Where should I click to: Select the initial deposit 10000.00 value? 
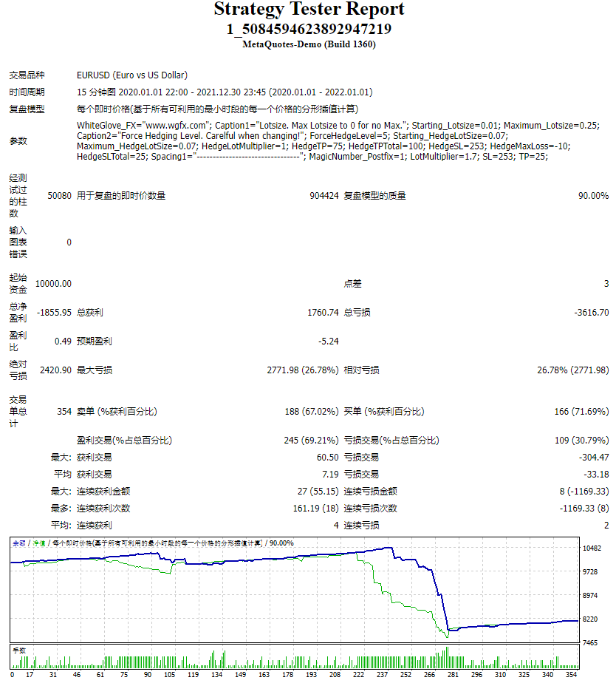click(53, 284)
